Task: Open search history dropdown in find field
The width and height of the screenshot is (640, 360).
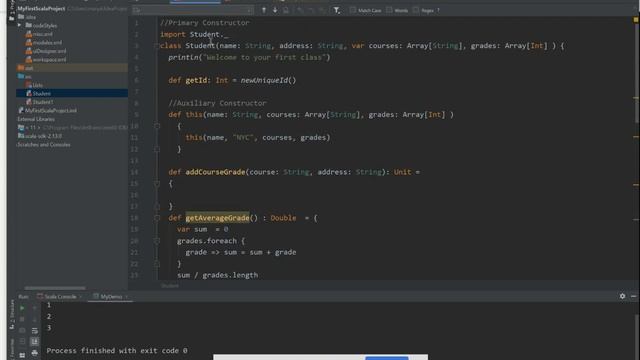Action: coord(137,10)
